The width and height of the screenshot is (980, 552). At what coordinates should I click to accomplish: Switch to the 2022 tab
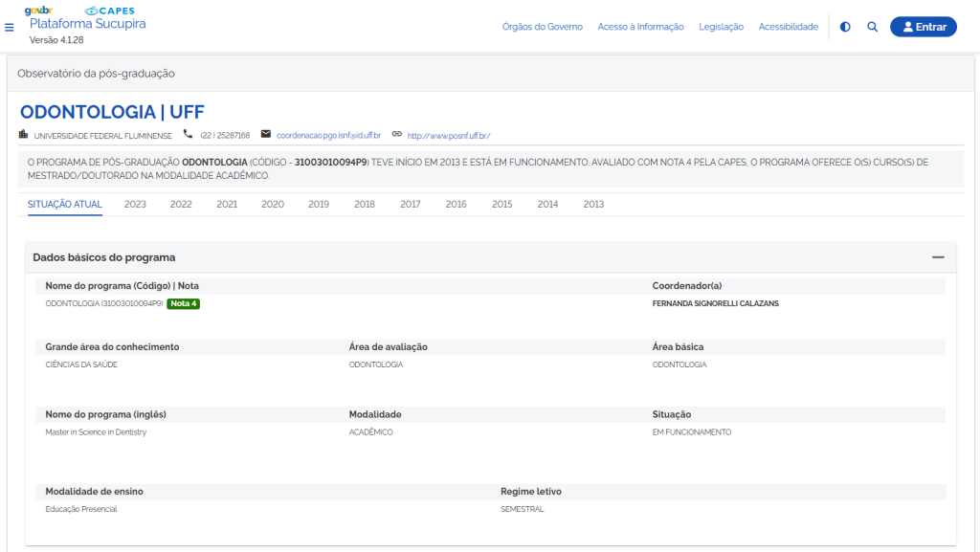pos(181,204)
